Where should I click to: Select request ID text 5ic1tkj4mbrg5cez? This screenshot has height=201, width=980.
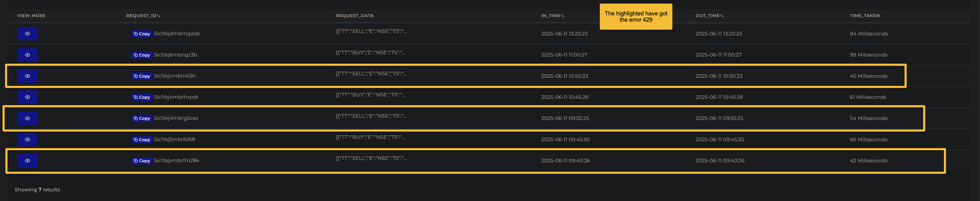tap(176, 118)
